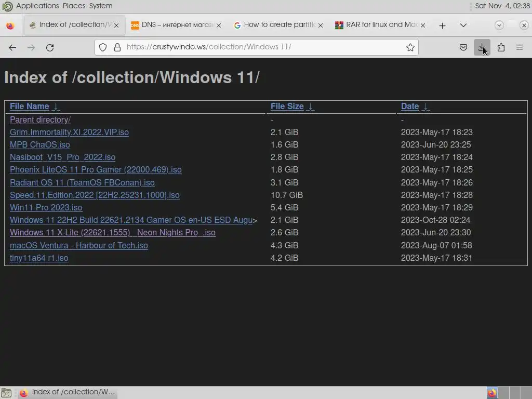Close the DNS интернет магазин tab
Image resolution: width=532 pixels, height=399 pixels.
click(x=219, y=25)
